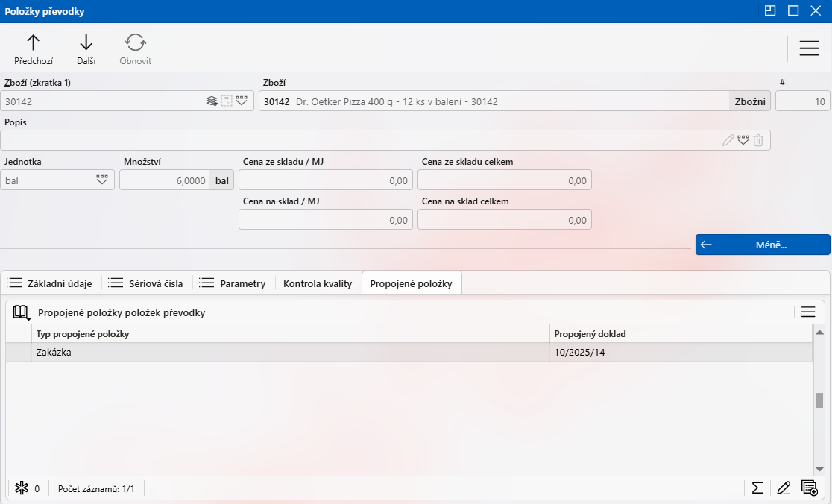Click the Cena ze skladu / MJ field
832x504 pixels.
click(x=326, y=180)
